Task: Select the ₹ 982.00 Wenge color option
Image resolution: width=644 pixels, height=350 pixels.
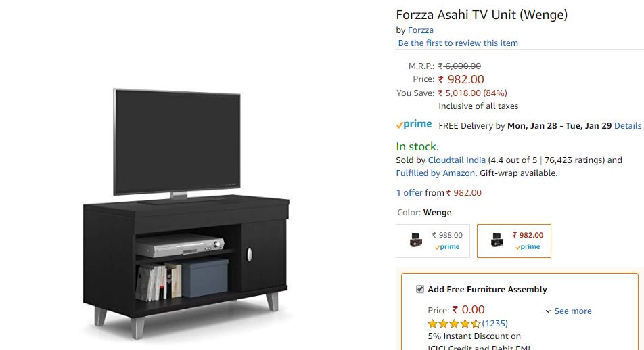Action: point(514,241)
